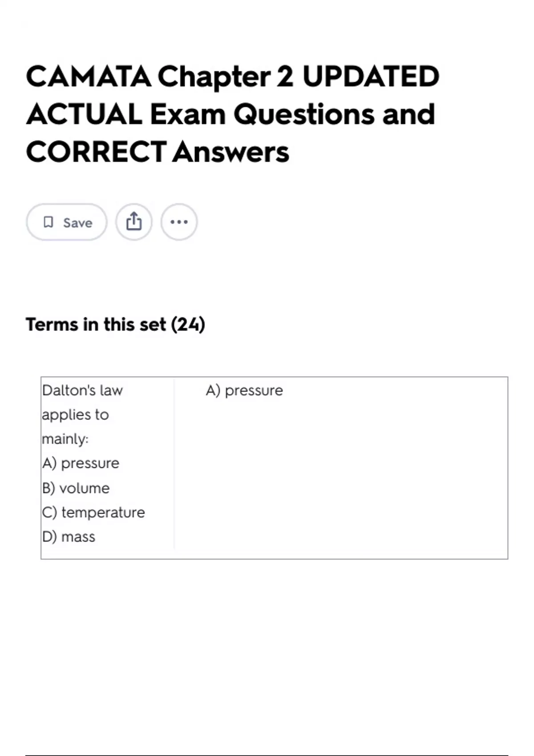The width and height of the screenshot is (534, 756).
Task: Click the word 'mainly:' in the term
Action: pos(65,439)
